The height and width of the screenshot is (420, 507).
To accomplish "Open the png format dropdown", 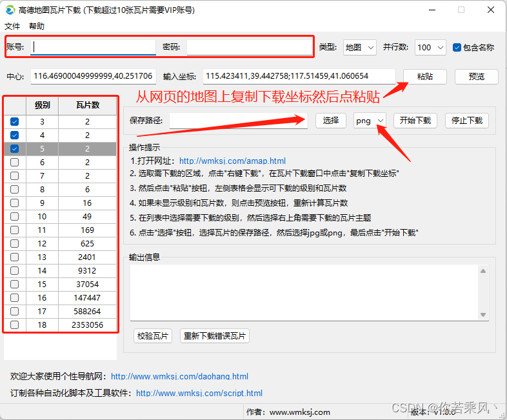I will tap(370, 121).
